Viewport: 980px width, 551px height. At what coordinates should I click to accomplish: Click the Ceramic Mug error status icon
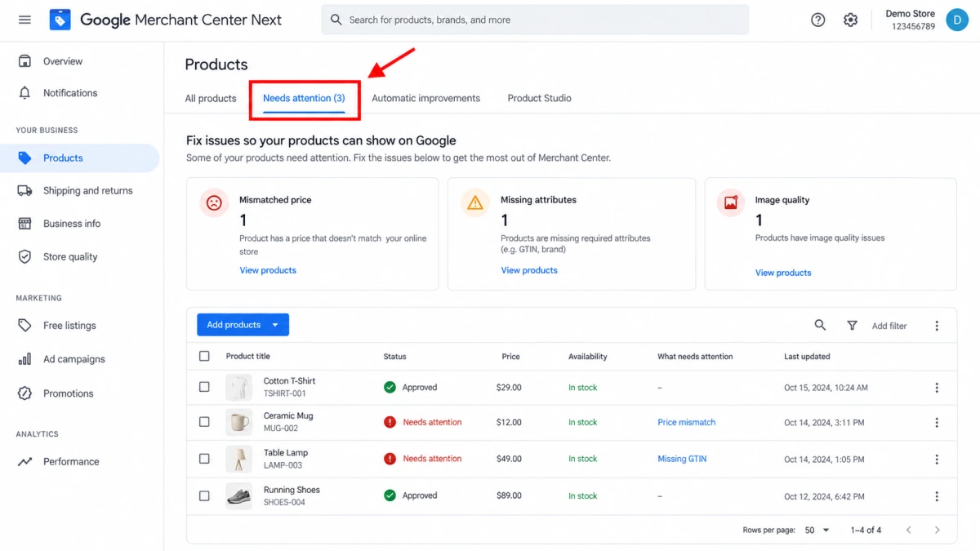click(x=390, y=422)
